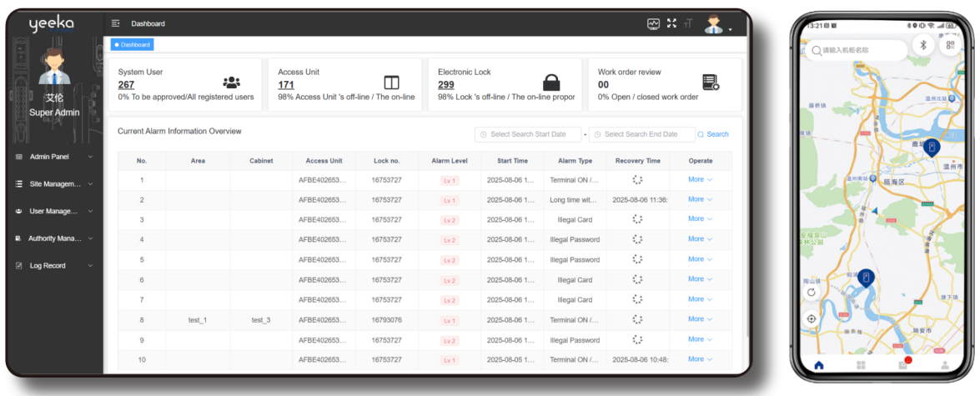Click the Access Unit count 171
The height and width of the screenshot is (396, 980).
tap(286, 85)
